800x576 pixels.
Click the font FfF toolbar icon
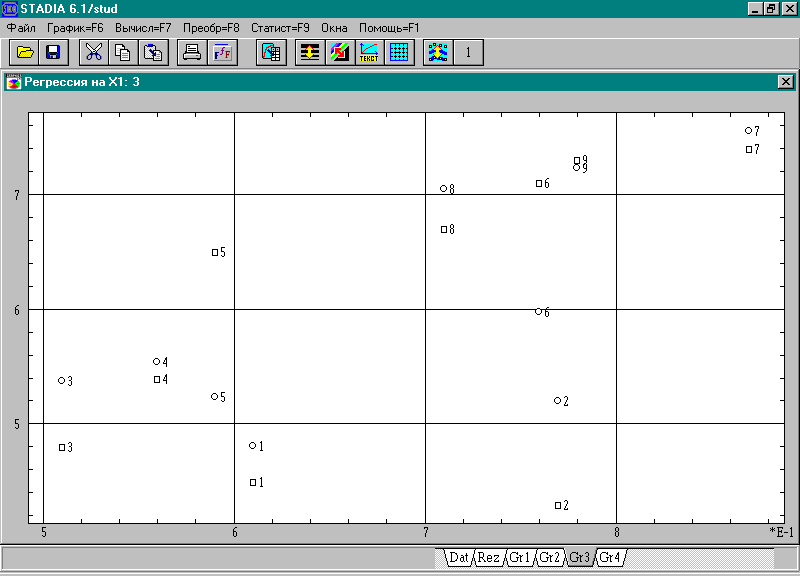pyautogui.click(x=222, y=53)
